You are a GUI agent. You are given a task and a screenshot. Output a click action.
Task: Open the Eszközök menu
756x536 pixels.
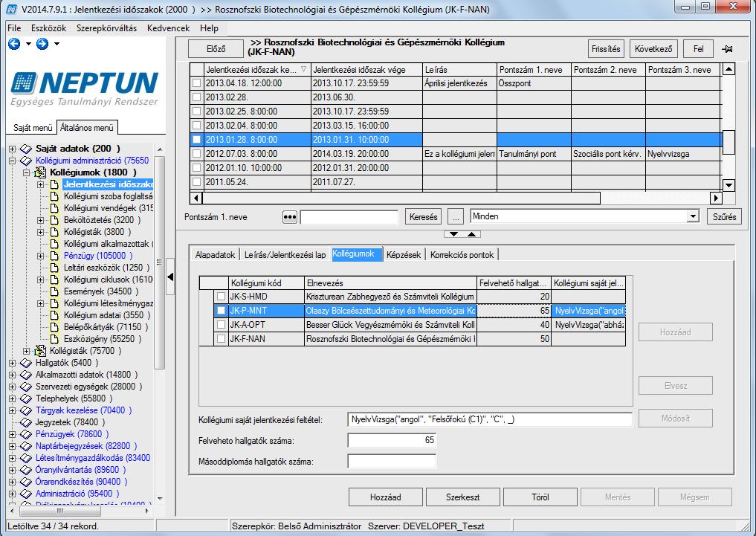[49, 28]
